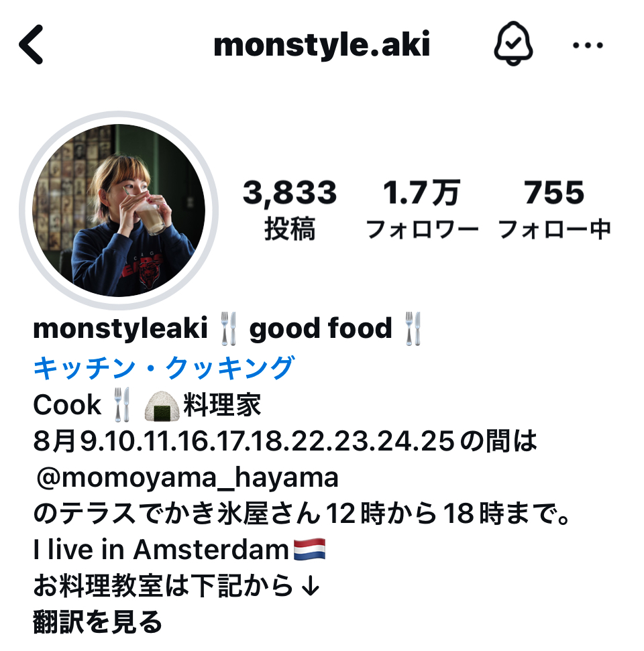Select the 投稿 label under posts count
Viewport: 644px width, 651px height.
tap(290, 229)
